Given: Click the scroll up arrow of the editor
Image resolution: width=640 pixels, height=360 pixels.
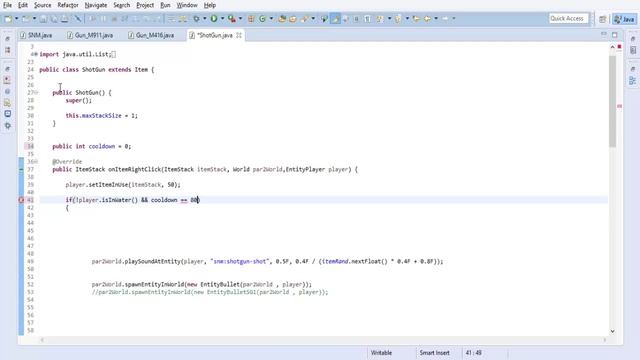Looking at the screenshot, I should pos(612,47).
